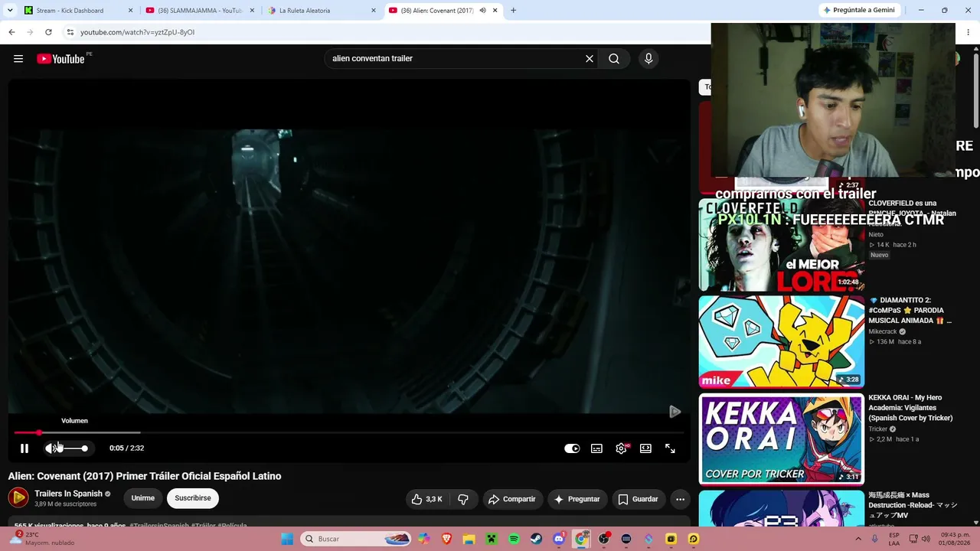Open the Trailers In Spanish channel name
The width and height of the screenshot is (980, 551).
click(x=68, y=494)
